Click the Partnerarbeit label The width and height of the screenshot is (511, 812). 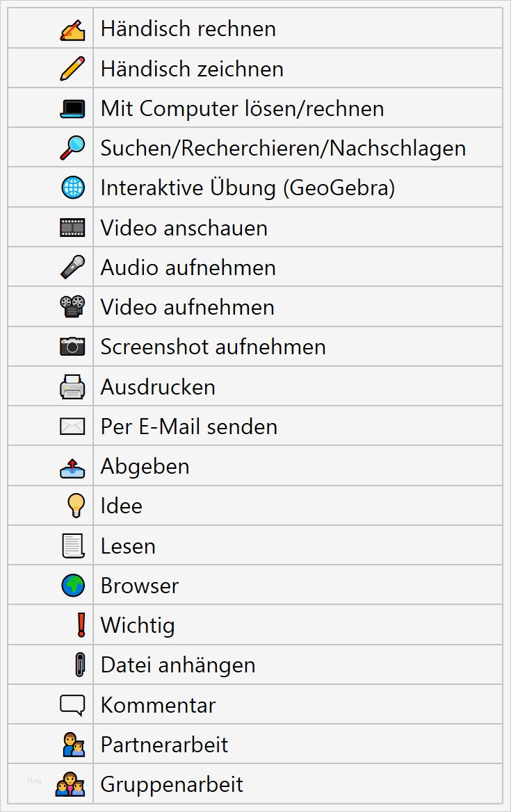tap(164, 745)
